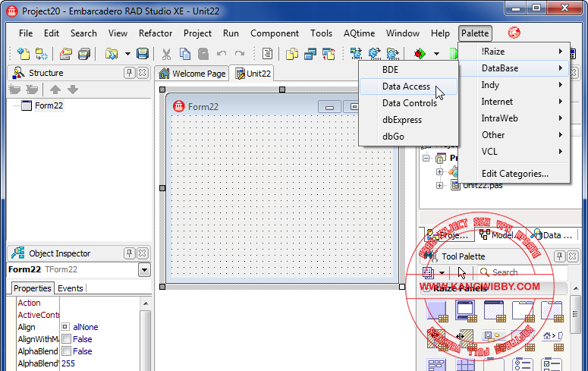Open the AQtime menu
This screenshot has height=371, width=588.
359,33
